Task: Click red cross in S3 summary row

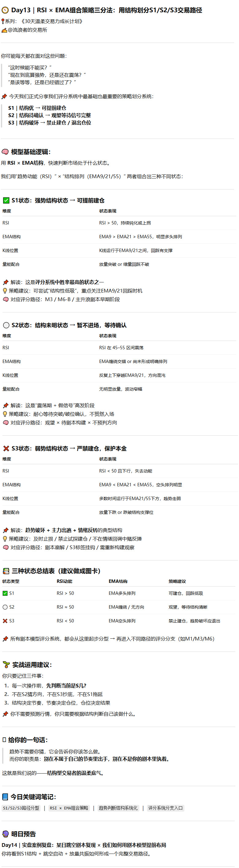Action: click(x=5, y=621)
